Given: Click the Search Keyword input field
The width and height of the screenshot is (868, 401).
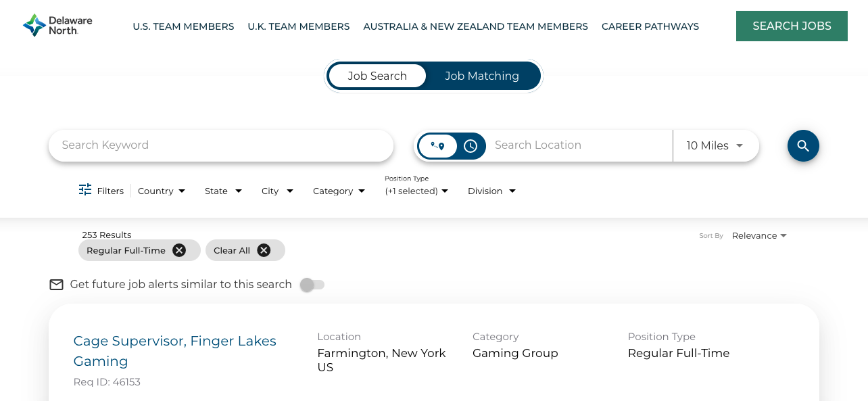Looking at the screenshot, I should (x=221, y=145).
